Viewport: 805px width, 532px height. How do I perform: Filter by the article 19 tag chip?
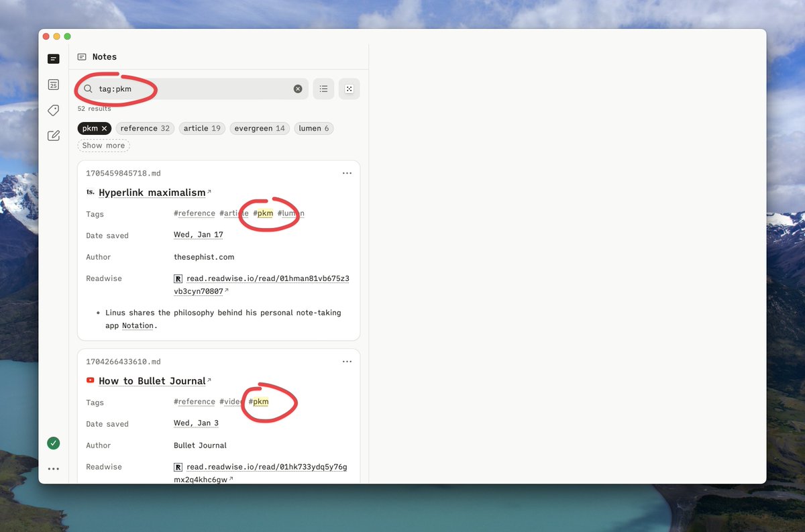pyautogui.click(x=202, y=128)
